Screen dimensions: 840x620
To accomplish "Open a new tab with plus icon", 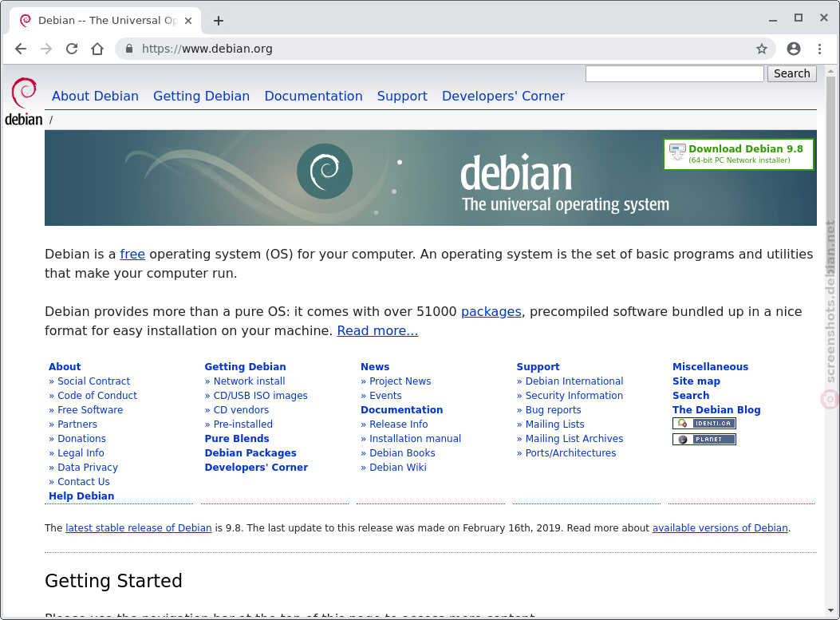I will 218,21.
